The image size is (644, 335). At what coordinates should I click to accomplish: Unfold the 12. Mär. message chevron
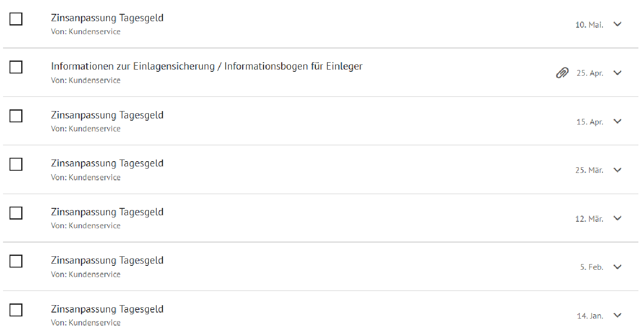tap(618, 218)
